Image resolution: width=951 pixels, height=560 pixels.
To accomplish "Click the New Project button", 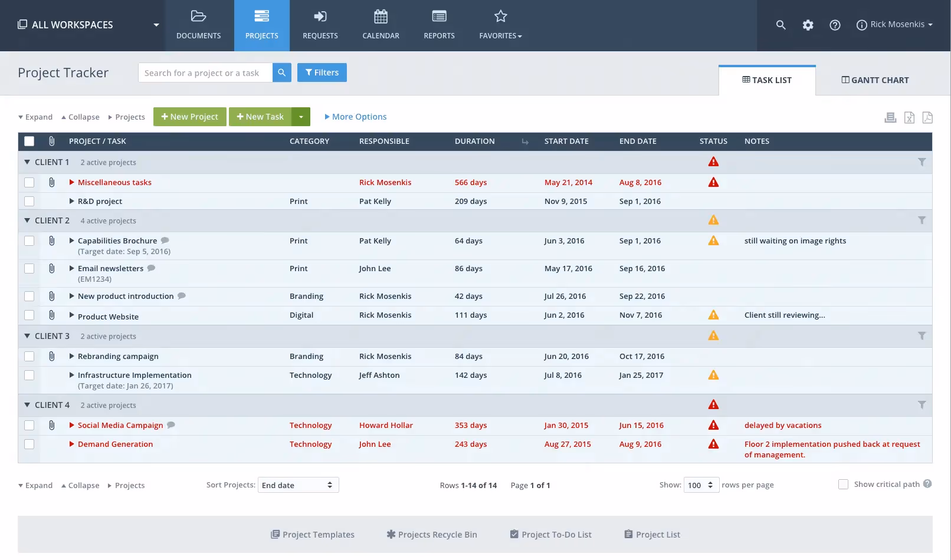I will [x=189, y=116].
